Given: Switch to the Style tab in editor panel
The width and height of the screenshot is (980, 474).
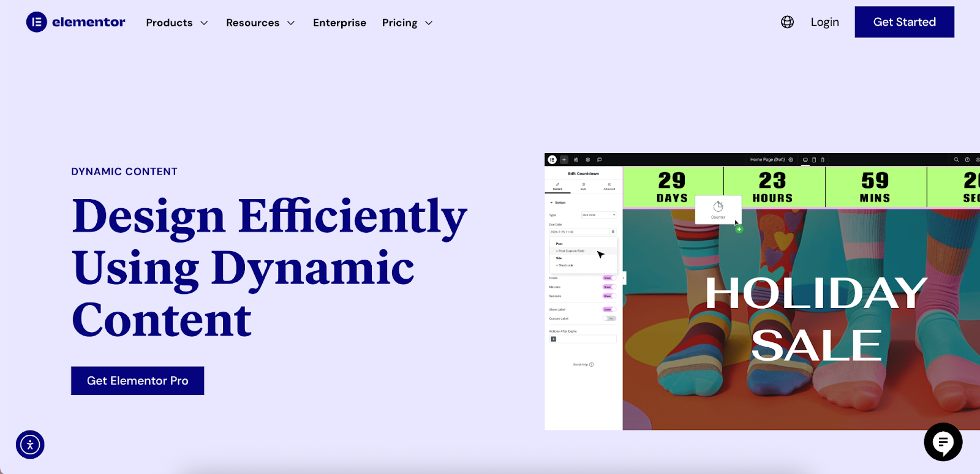Looking at the screenshot, I should pos(583,186).
